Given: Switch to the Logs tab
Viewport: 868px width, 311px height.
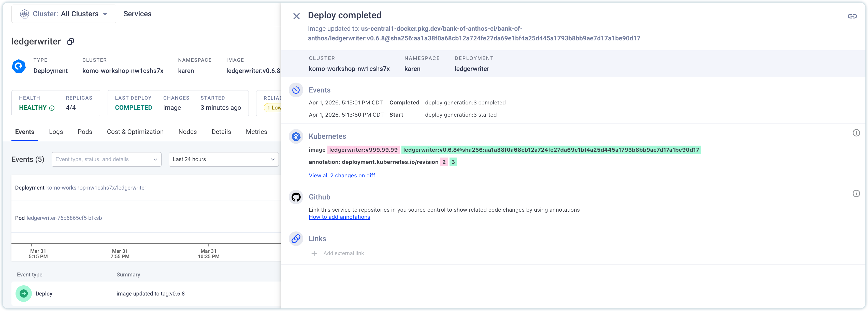Looking at the screenshot, I should (56, 132).
